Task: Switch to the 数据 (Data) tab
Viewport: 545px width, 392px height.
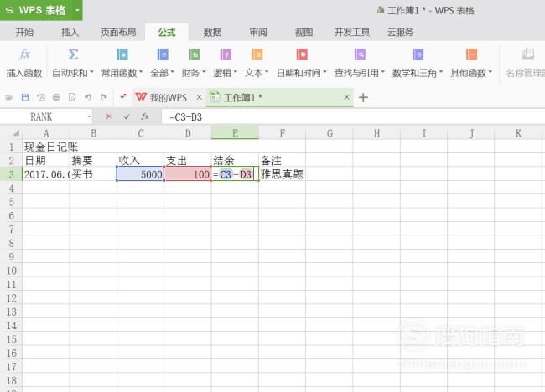Action: click(x=212, y=33)
